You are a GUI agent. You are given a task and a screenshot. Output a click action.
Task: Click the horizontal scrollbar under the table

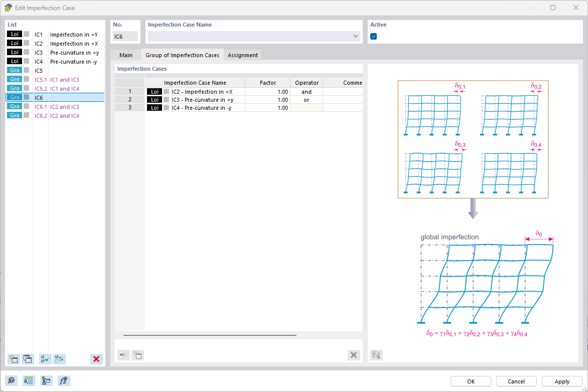[x=210, y=335]
